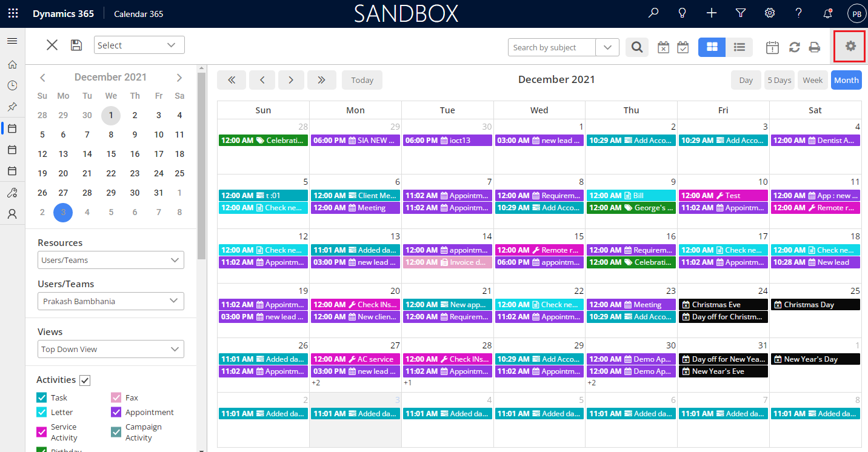
Task: Open the 12:00 AM Bill event on the 9th
Action: click(x=631, y=196)
